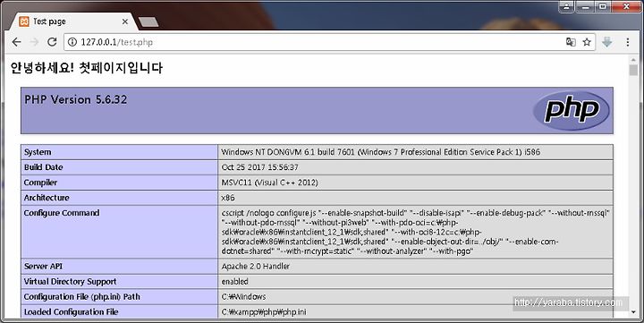Click 'Apache 2.0 Handler' value
This screenshot has width=644, height=323.
(x=256, y=267)
